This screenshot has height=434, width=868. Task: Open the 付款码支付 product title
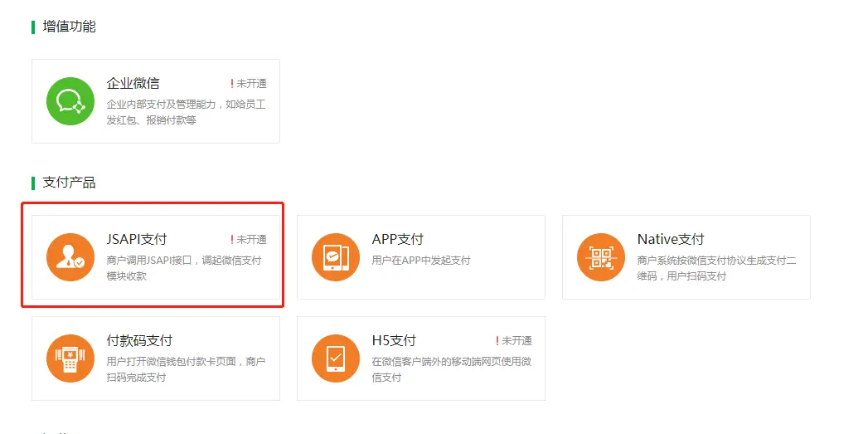coord(139,340)
